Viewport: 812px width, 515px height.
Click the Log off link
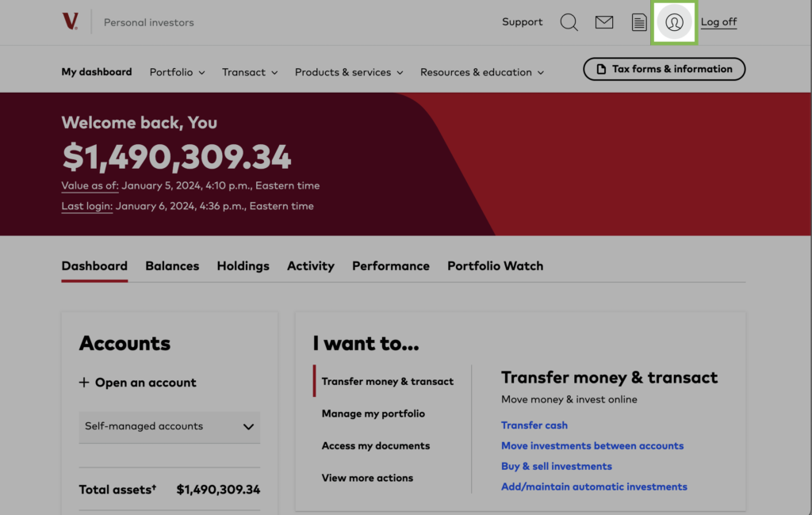(718, 22)
